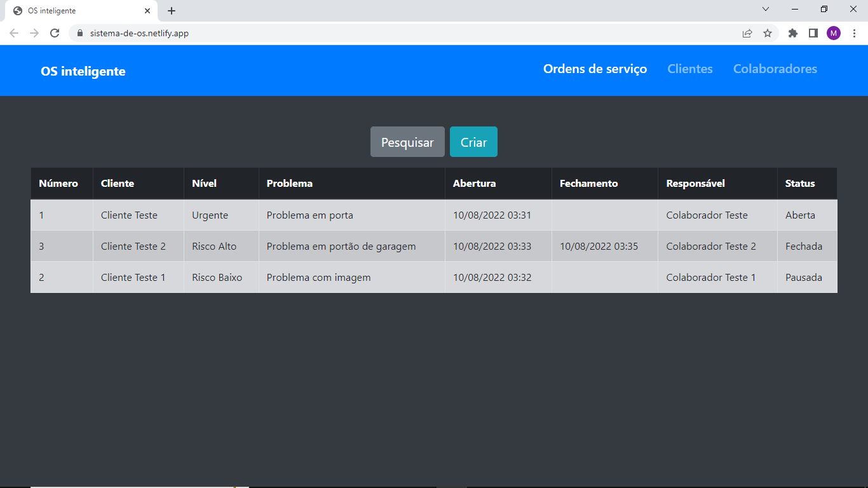Navigate back using the browser arrow
This screenshot has width=868, height=488.
13,33
